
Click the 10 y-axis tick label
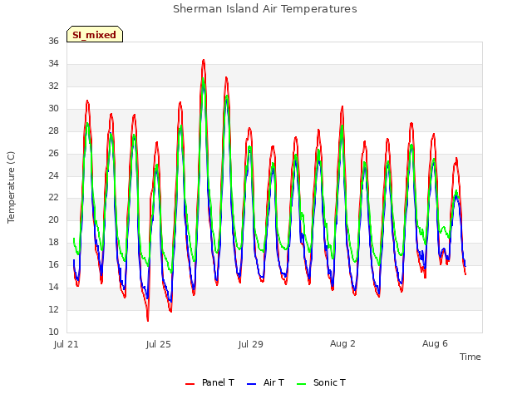tap(53, 332)
